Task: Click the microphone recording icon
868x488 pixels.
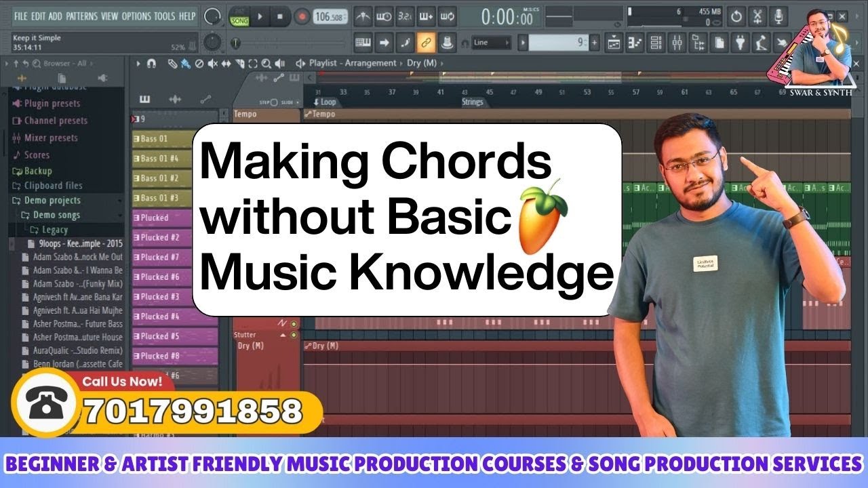Action: click(x=779, y=16)
